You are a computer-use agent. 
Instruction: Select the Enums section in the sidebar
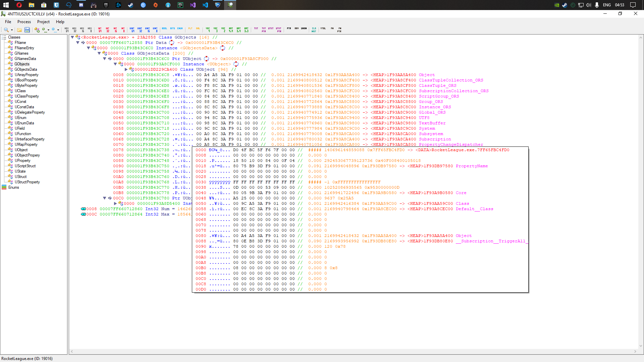(x=14, y=187)
